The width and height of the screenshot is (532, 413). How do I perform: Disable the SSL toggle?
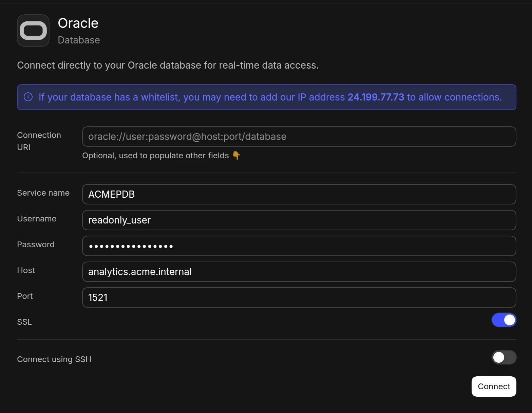504,320
